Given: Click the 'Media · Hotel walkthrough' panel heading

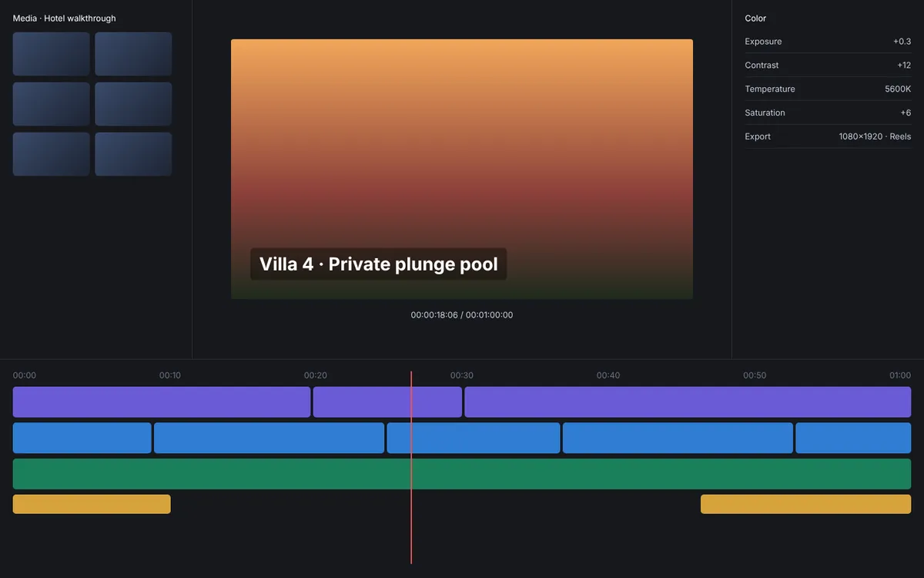Looking at the screenshot, I should click(x=65, y=18).
